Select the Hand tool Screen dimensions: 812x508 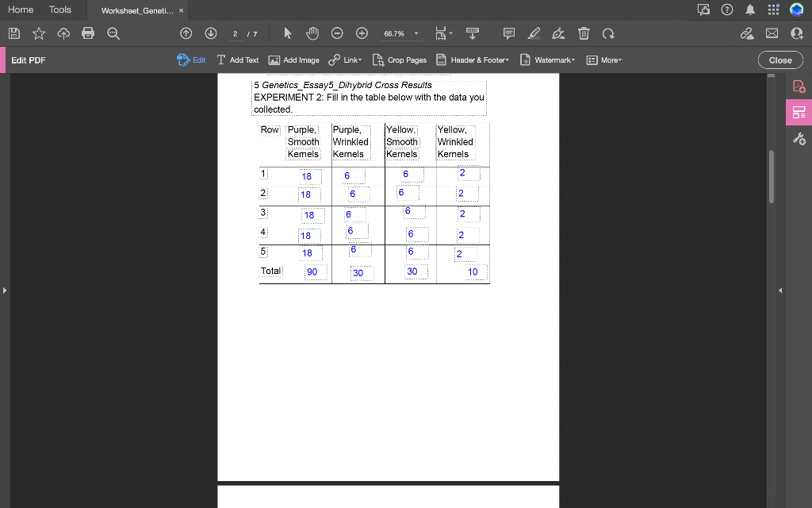(312, 33)
